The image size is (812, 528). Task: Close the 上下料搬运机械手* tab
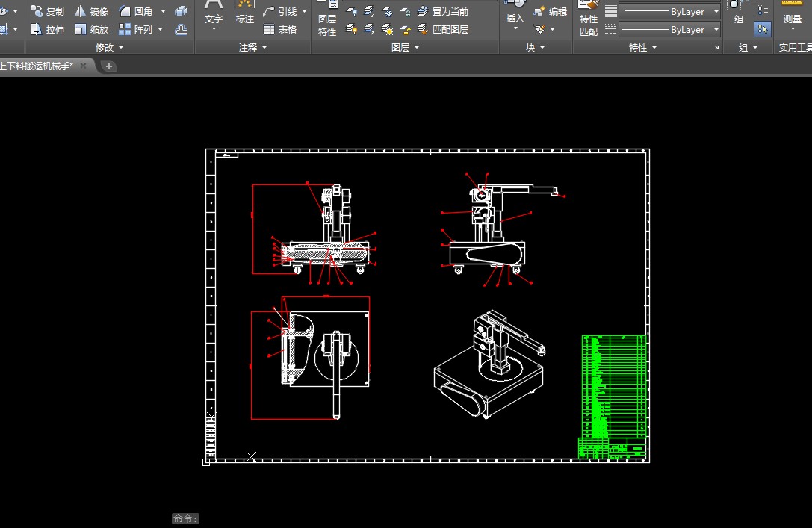[84, 66]
